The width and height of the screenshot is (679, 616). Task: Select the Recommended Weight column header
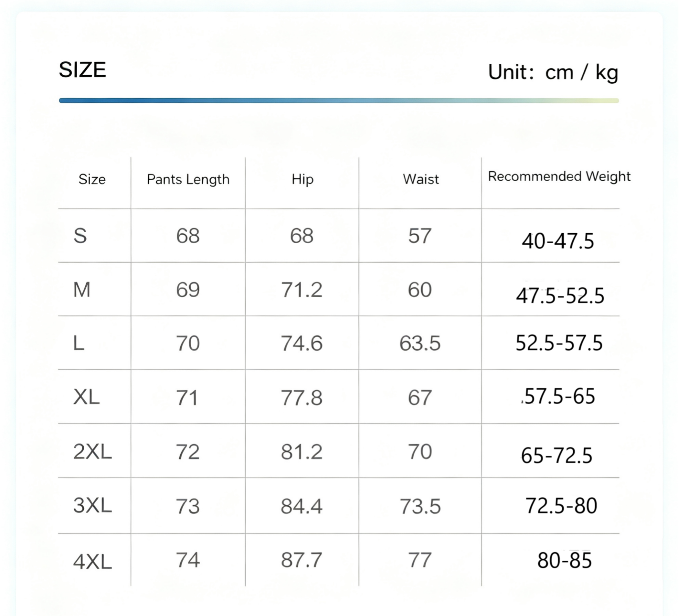pyautogui.click(x=559, y=176)
